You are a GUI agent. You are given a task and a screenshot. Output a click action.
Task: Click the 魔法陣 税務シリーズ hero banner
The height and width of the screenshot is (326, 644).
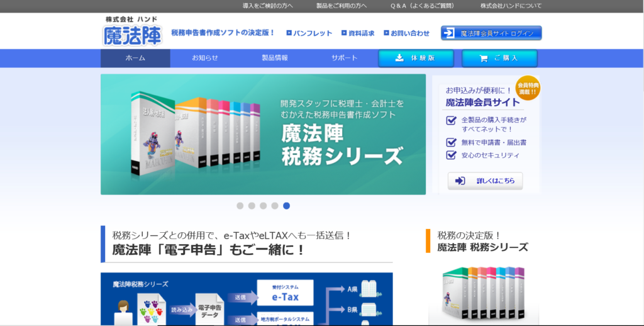264,135
